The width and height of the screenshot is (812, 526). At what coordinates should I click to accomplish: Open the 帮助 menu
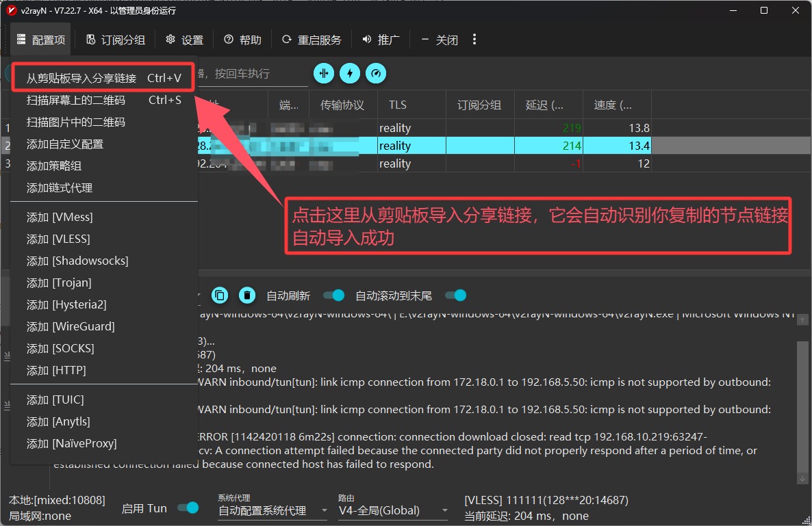(242, 40)
